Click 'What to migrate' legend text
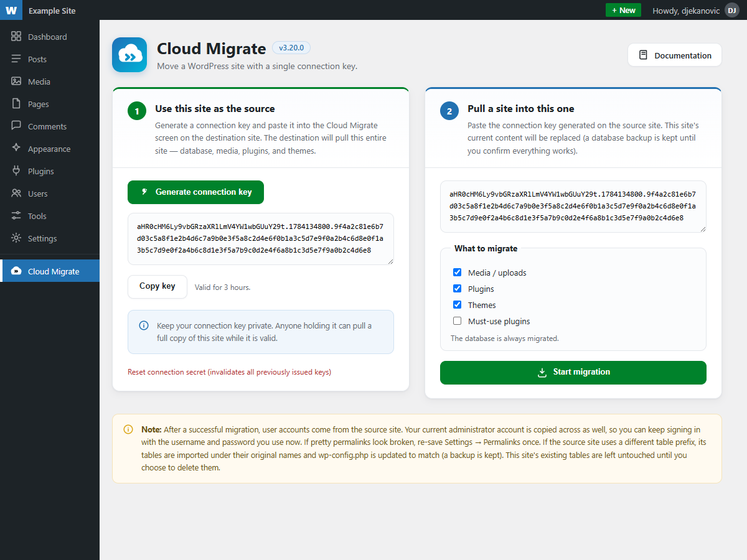 click(486, 248)
